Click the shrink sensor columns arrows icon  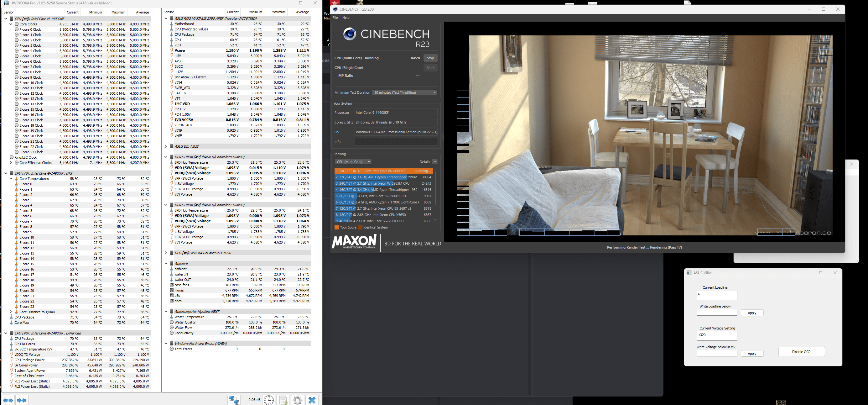pos(22,400)
